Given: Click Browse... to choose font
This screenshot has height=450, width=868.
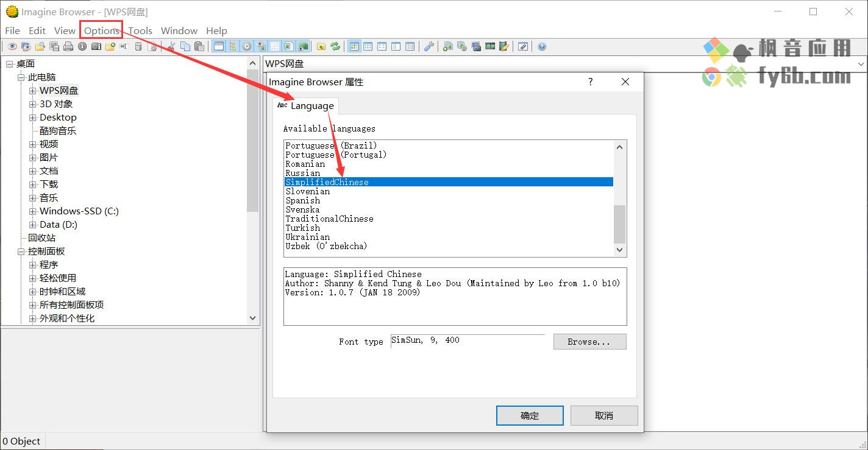Looking at the screenshot, I should point(589,342).
